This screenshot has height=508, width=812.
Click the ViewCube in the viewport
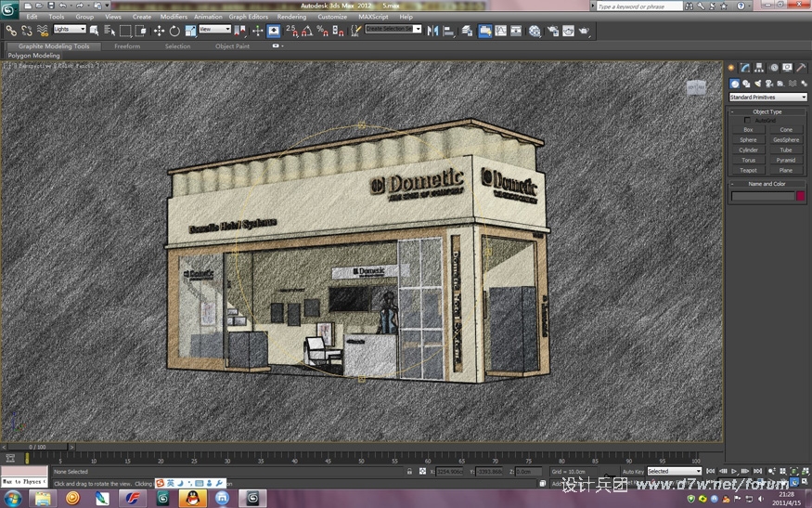pos(696,87)
